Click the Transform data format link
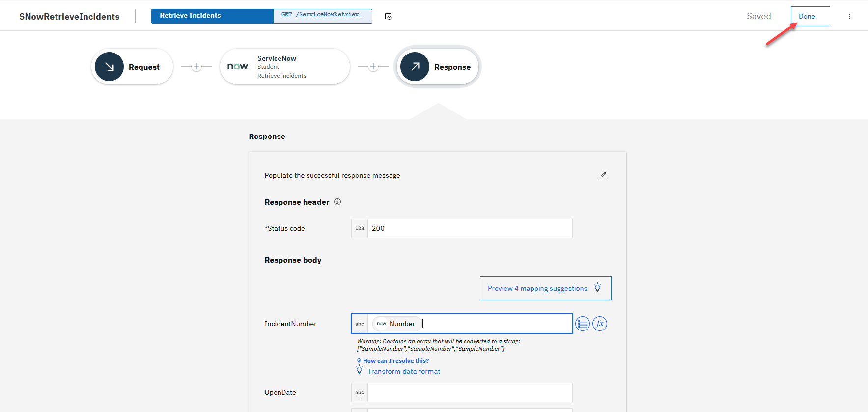The image size is (868, 412). pos(403,372)
